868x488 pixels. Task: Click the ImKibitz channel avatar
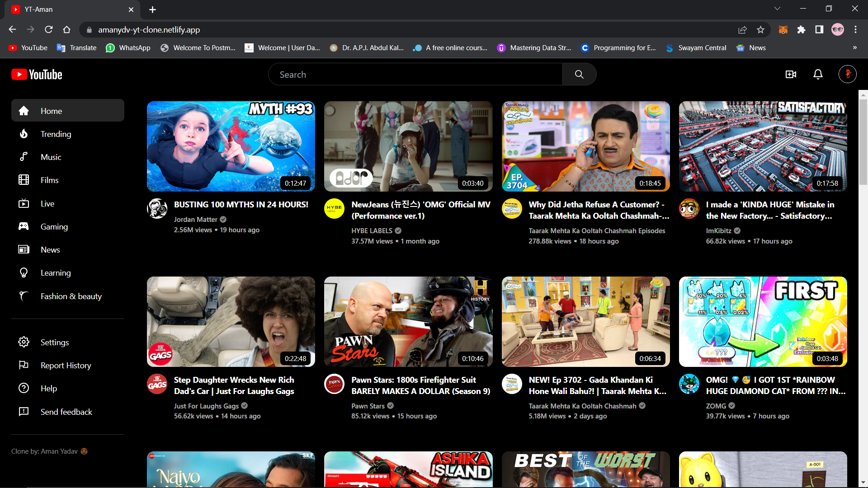689,209
